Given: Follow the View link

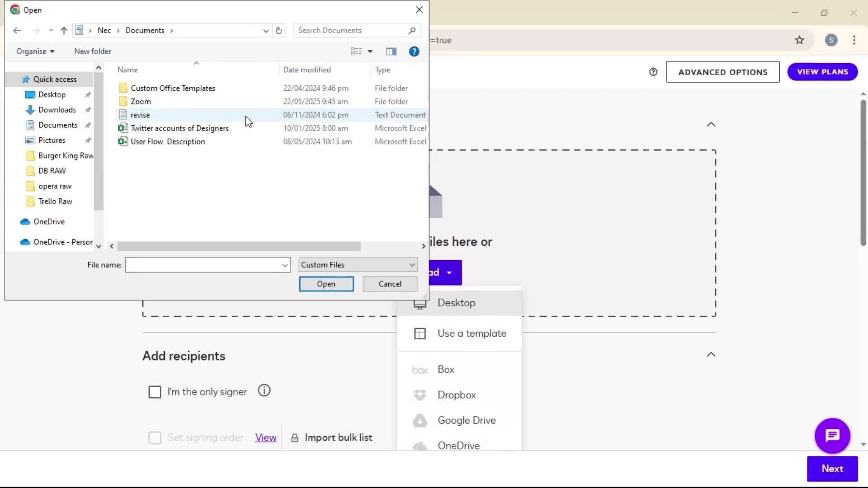Looking at the screenshot, I should click(266, 437).
